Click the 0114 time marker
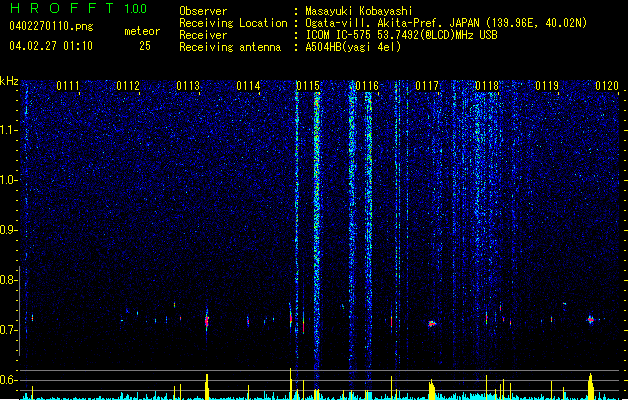Screen dimensions: 629x400 pos(248,85)
